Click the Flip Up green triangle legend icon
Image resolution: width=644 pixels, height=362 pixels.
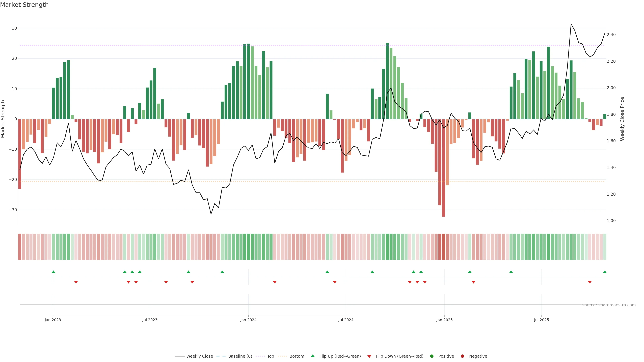[x=312, y=356]
